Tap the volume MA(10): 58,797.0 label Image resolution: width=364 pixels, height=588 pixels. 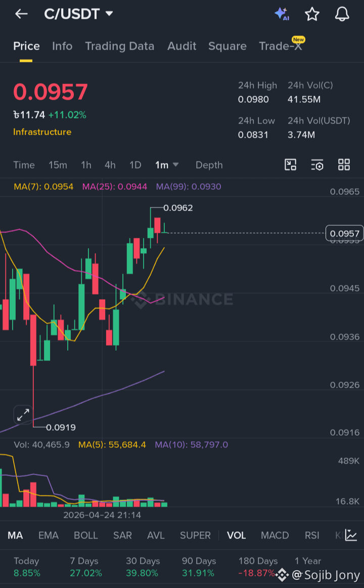[x=192, y=445]
